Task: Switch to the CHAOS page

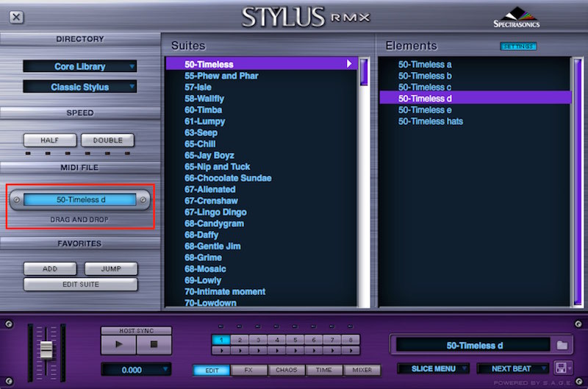Action: coord(287,370)
